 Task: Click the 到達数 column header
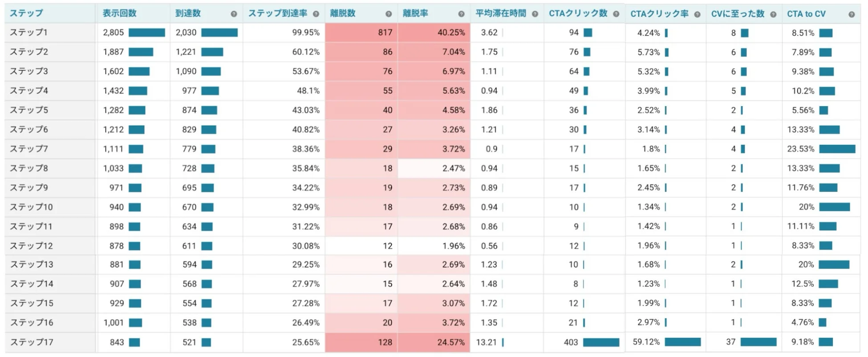pyautogui.click(x=187, y=13)
